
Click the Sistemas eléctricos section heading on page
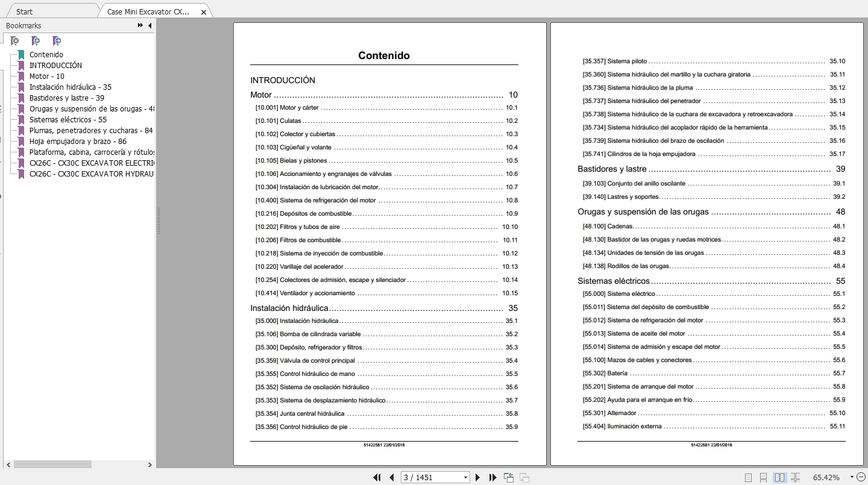(x=614, y=281)
